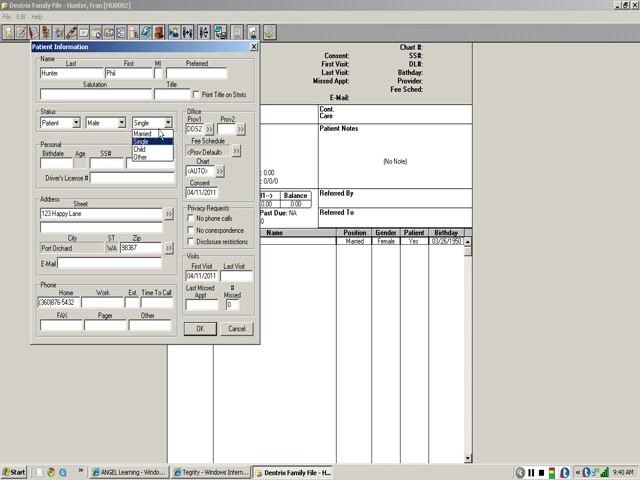
Task: Open the Edit menu
Action: point(21,17)
